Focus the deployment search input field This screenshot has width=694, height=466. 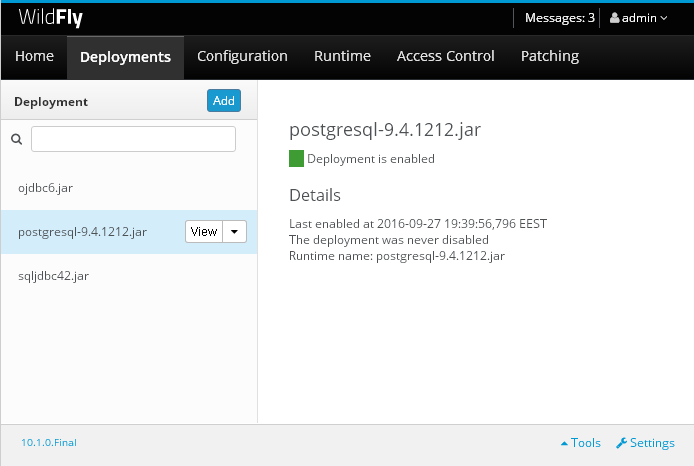[x=133, y=139]
